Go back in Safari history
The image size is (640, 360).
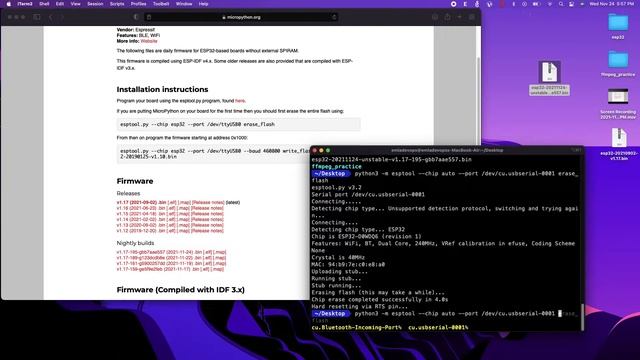coord(51,17)
